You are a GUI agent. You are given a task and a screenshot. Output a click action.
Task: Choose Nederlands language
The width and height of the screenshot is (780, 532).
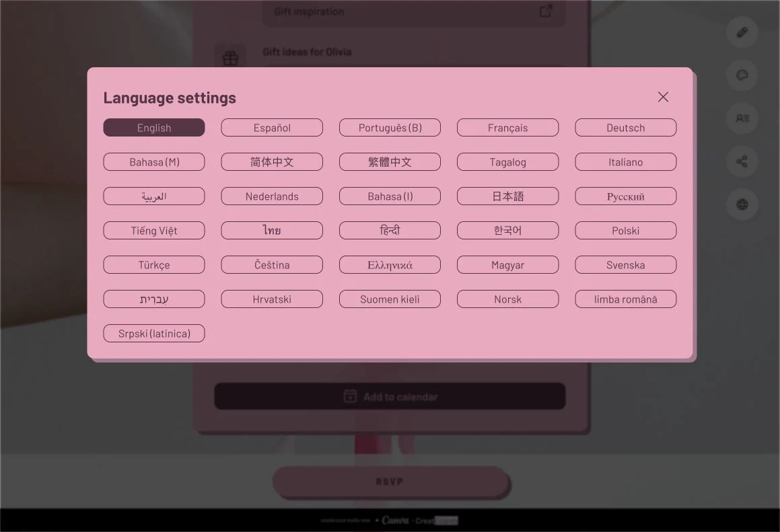[x=272, y=196]
